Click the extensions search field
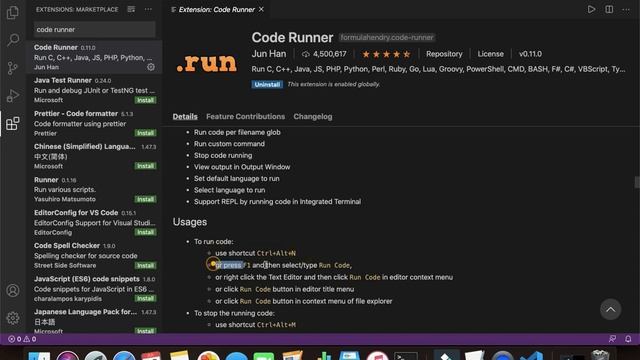The image size is (640, 360). (94, 29)
